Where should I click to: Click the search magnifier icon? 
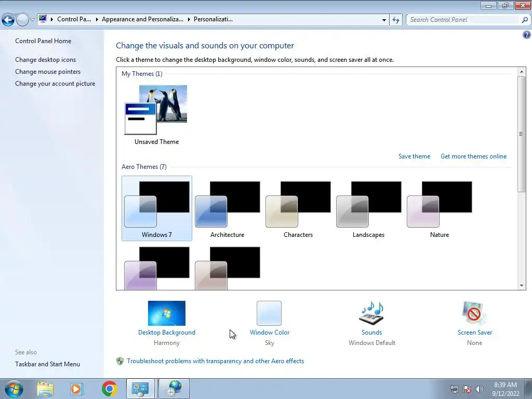[x=525, y=20]
